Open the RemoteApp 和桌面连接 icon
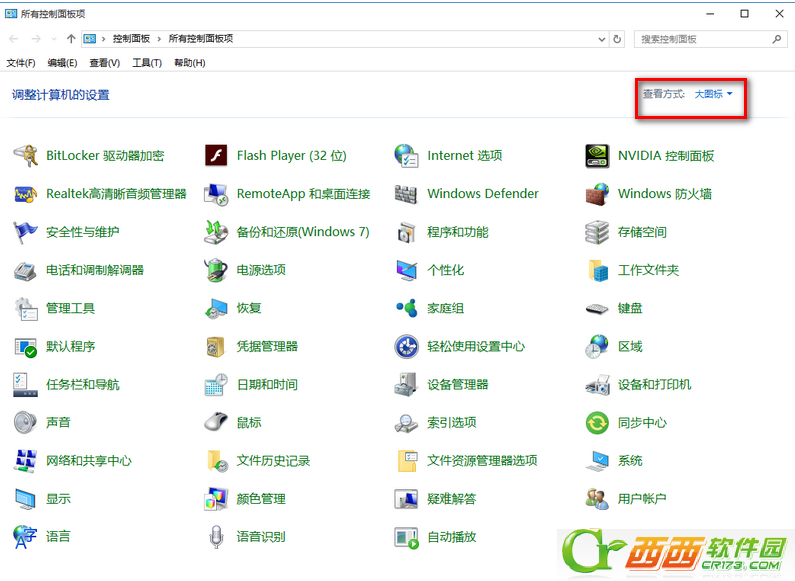The image size is (795, 581). click(216, 194)
